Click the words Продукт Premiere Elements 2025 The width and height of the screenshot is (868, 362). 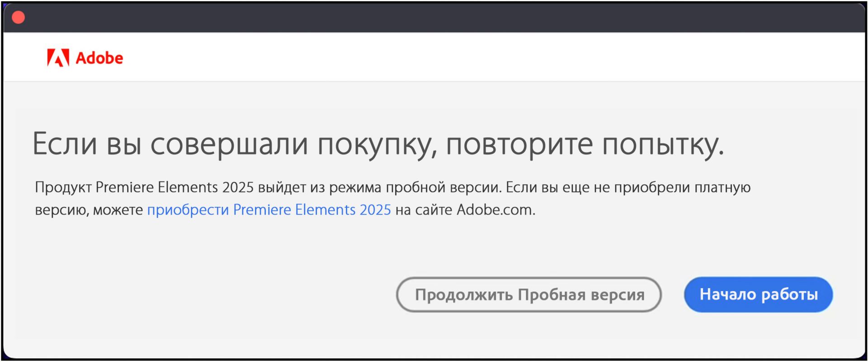(144, 187)
